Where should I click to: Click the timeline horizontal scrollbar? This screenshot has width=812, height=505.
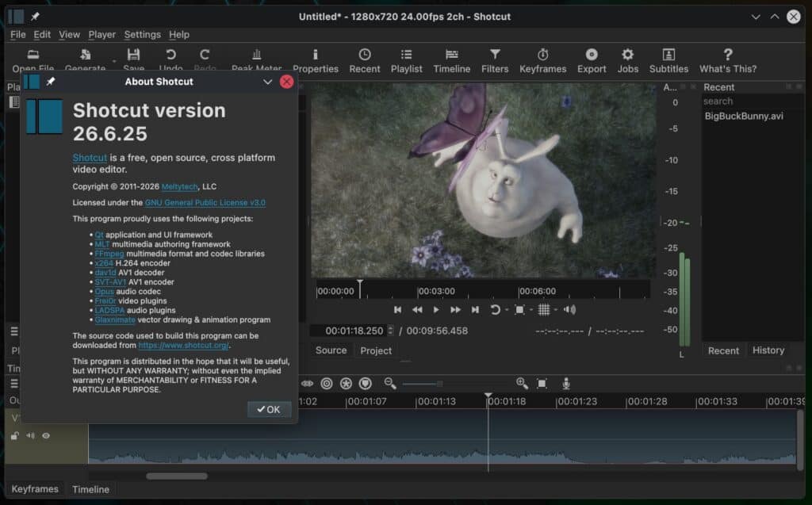[x=177, y=476]
